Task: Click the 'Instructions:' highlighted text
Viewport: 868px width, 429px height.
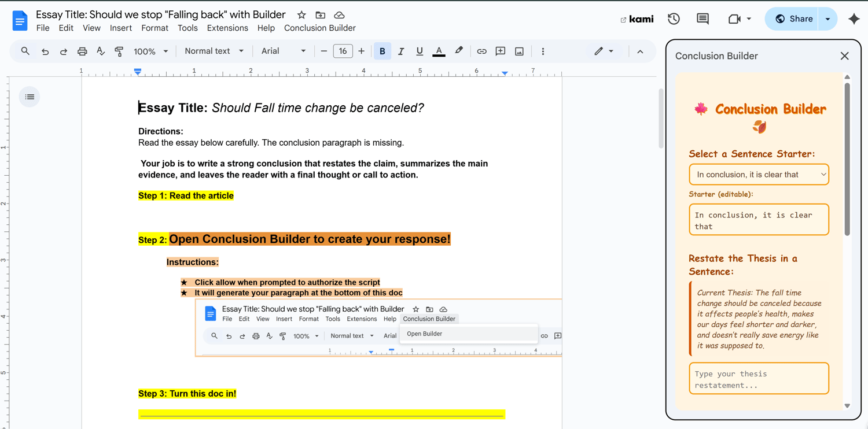Action: click(193, 262)
